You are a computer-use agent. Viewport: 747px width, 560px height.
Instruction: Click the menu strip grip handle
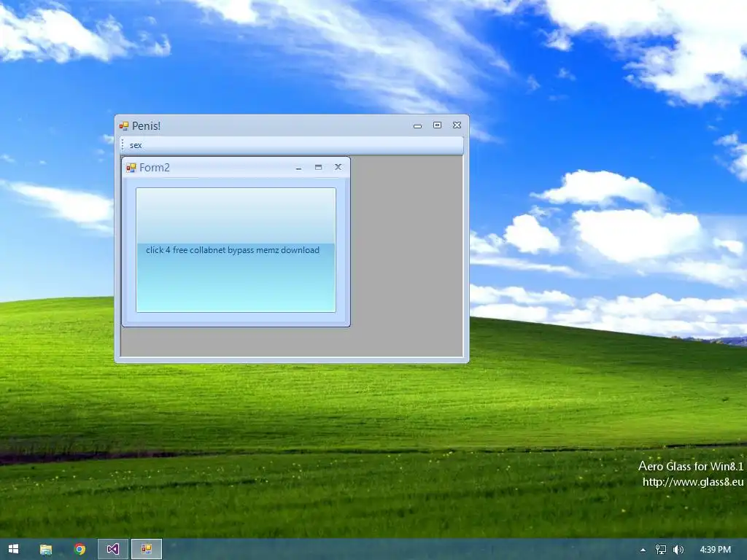[123, 145]
